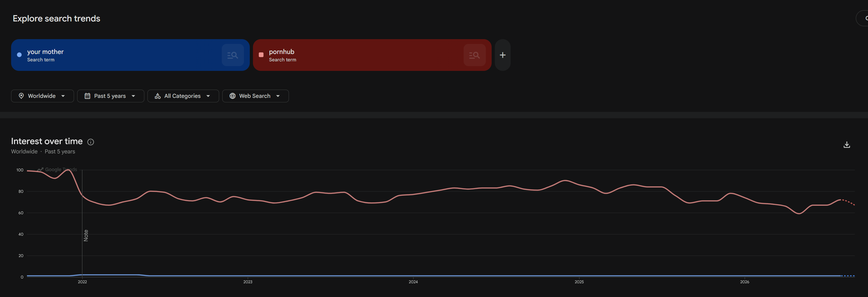Click the 2025 x-axis label

pos(579,282)
